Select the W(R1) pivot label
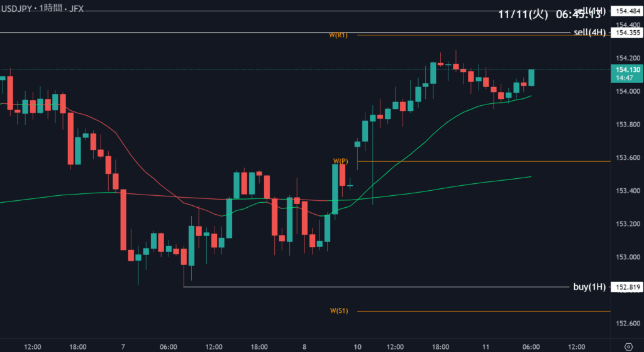The width and height of the screenshot is (644, 352). pyautogui.click(x=338, y=35)
